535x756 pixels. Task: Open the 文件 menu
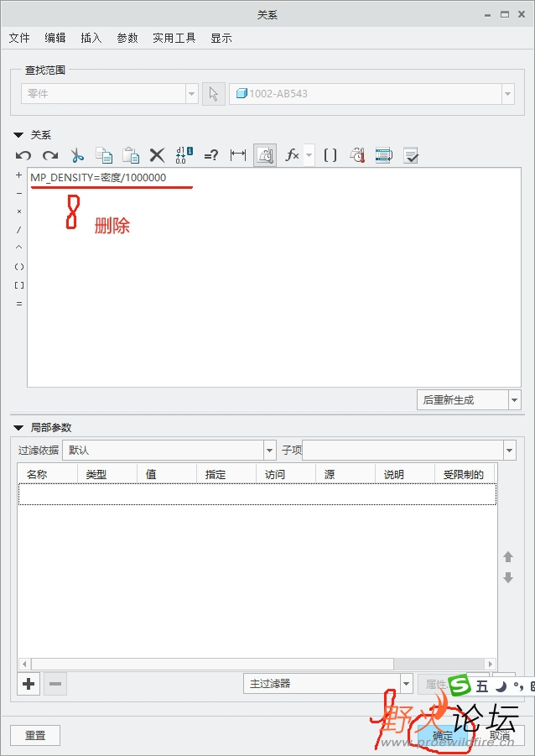pos(19,38)
